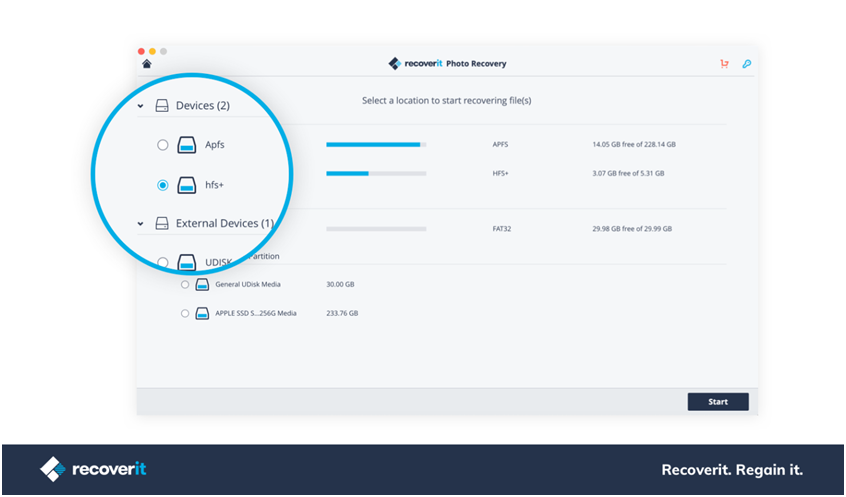Click the APFS storage usage bar
Screen dimensions: 846x497
376,145
